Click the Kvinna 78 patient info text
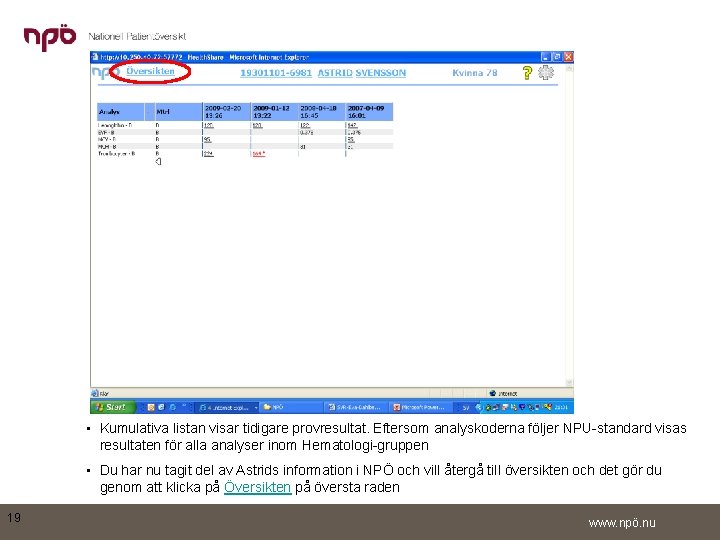The height and width of the screenshot is (540, 720). tap(475, 73)
